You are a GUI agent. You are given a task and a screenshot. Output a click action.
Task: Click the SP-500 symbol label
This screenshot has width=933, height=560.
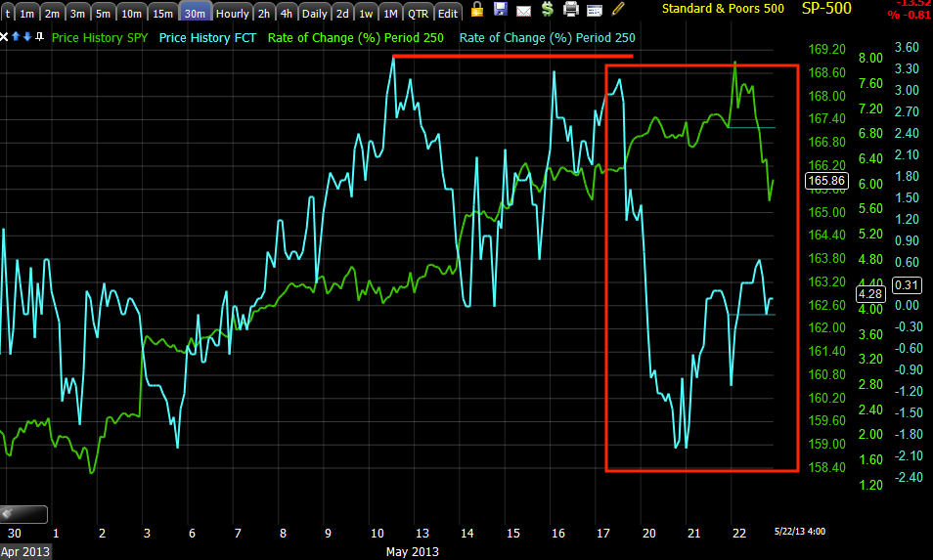[827, 9]
